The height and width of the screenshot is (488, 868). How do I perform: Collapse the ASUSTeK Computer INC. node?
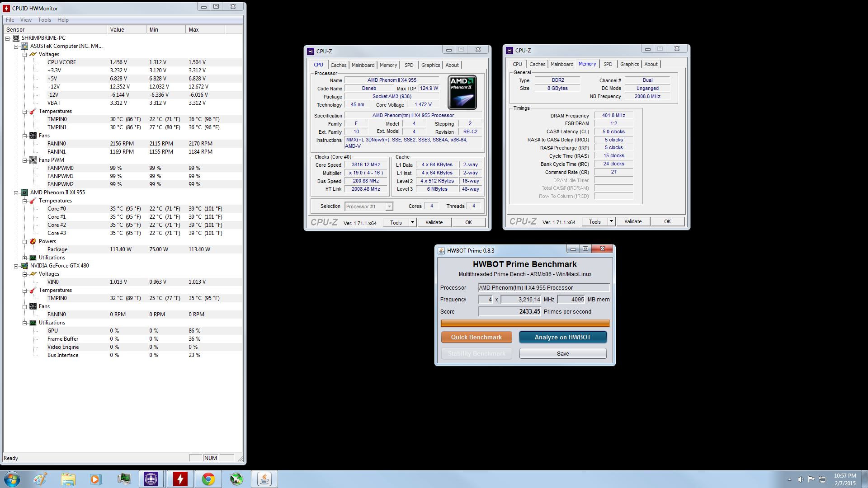(16, 47)
